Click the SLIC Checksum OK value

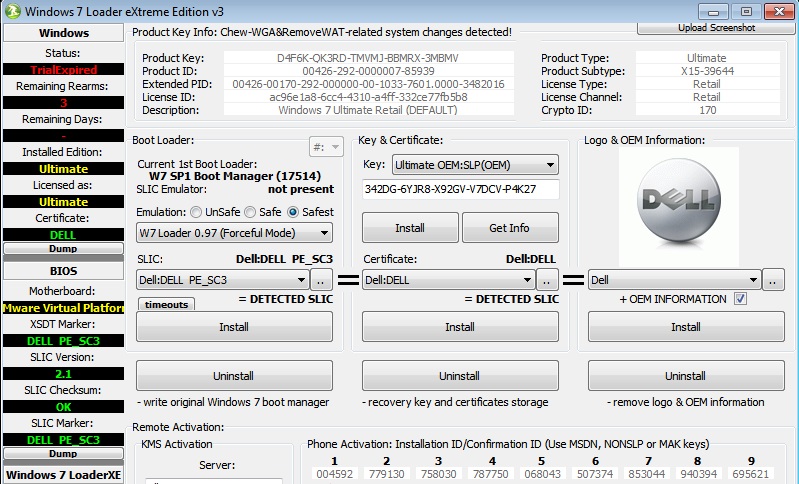(x=63, y=407)
